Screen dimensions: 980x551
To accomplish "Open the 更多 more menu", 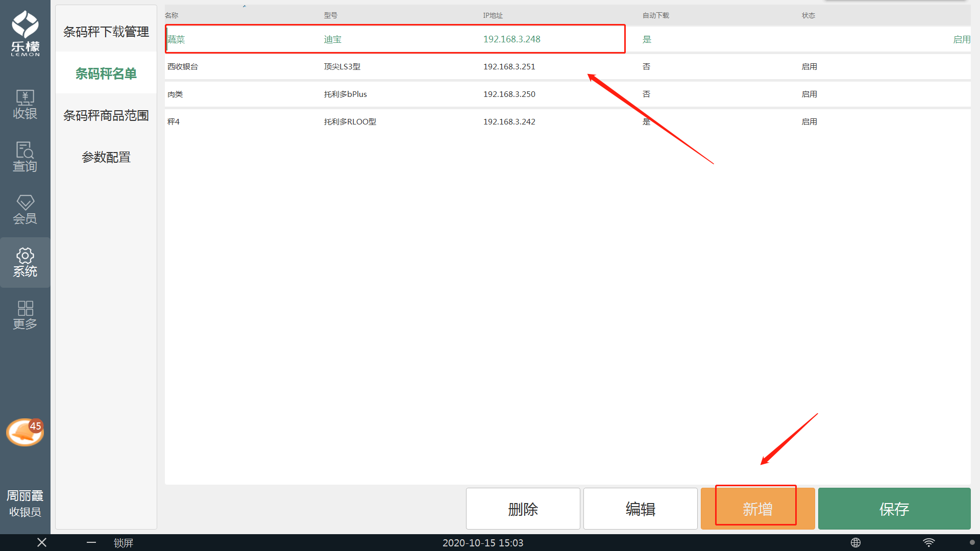I will [x=25, y=315].
